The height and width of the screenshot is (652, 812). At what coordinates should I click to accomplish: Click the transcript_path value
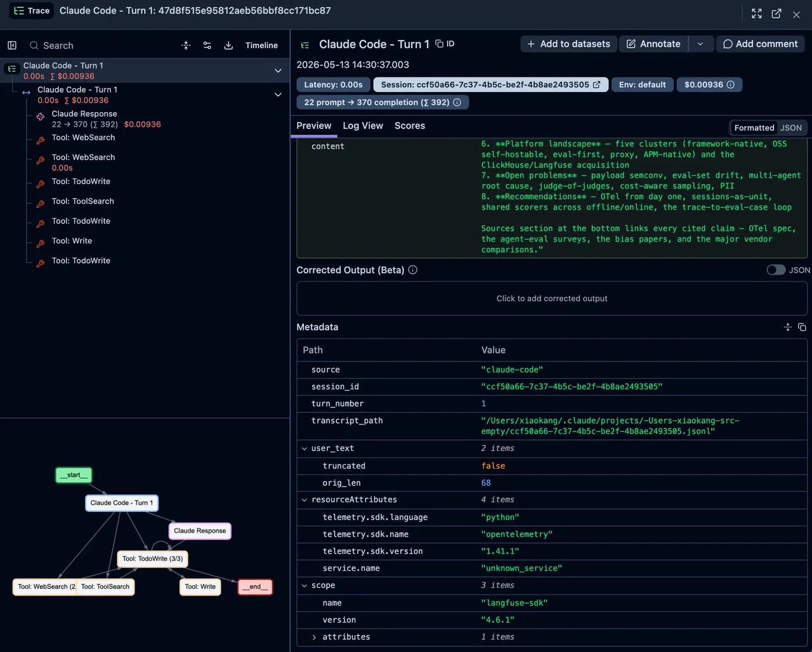[x=610, y=426]
